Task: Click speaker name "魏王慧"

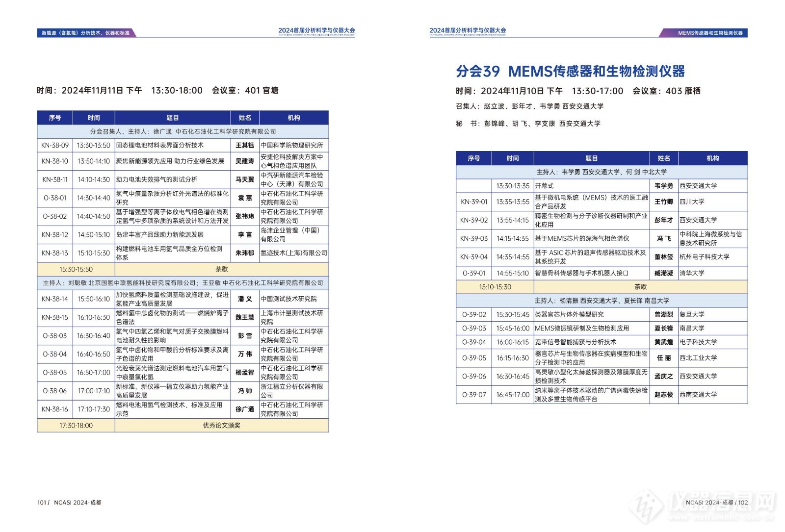Action: click(x=245, y=317)
